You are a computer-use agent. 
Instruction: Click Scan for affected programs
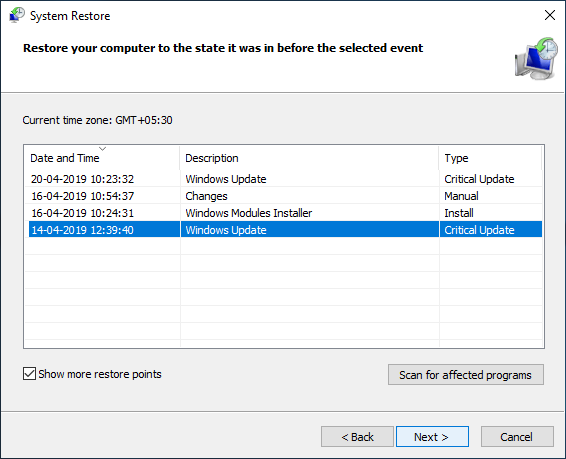466,375
